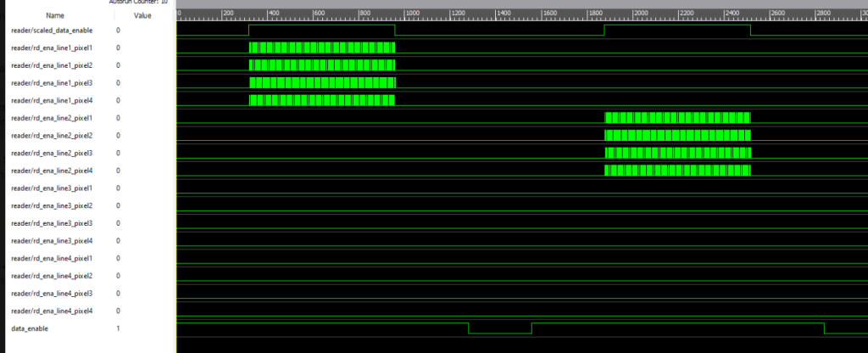Select the reader/scaled_data_enable signal
868x353 pixels.
coord(52,30)
